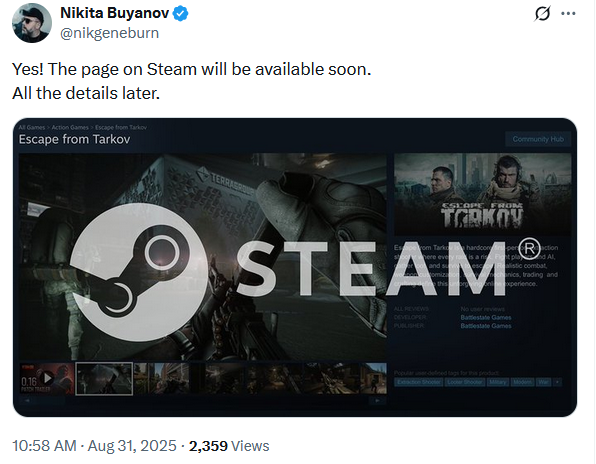Open Battlestate Games developer link
Screen dimensions: 596x464
point(486,317)
